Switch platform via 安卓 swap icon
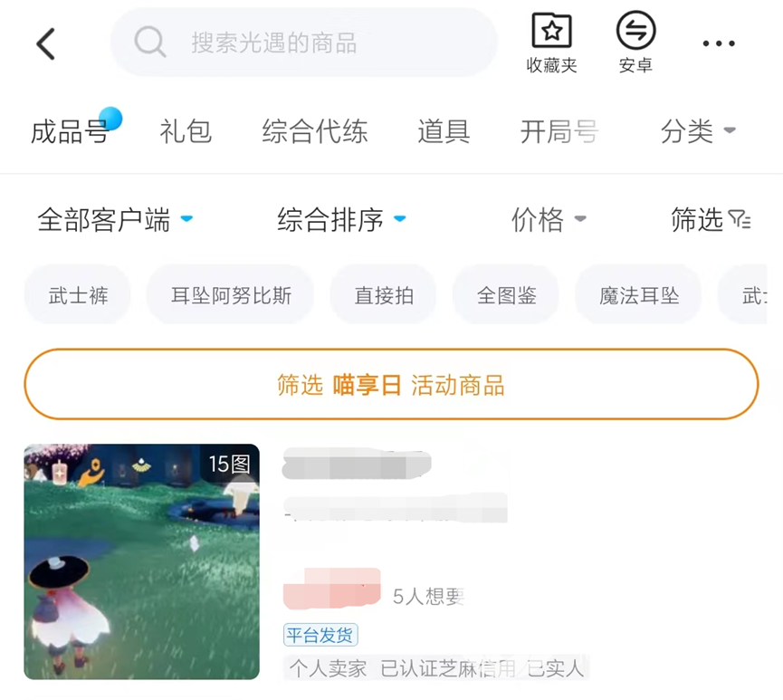This screenshot has height=700, width=783. click(635, 31)
